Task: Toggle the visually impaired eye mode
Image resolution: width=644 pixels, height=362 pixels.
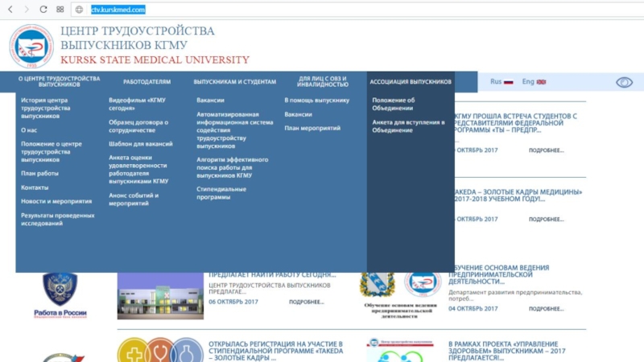Action: 624,82
